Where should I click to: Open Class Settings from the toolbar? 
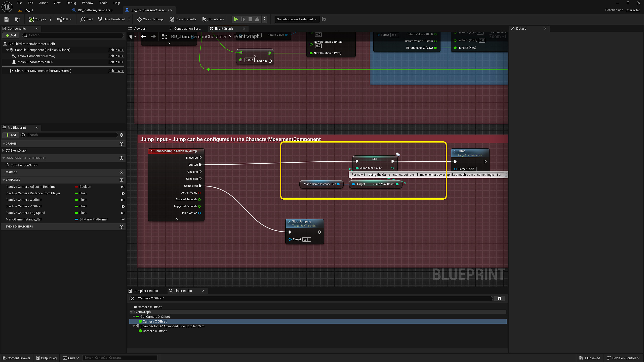tap(150, 19)
